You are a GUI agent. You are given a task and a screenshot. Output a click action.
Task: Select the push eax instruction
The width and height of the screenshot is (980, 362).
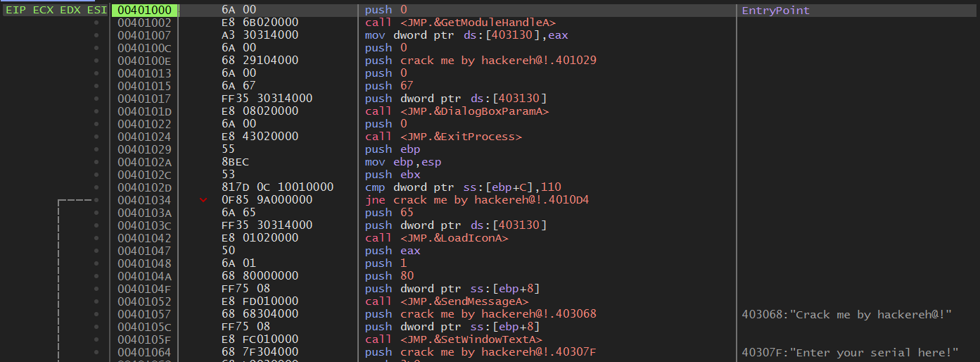[x=393, y=251]
